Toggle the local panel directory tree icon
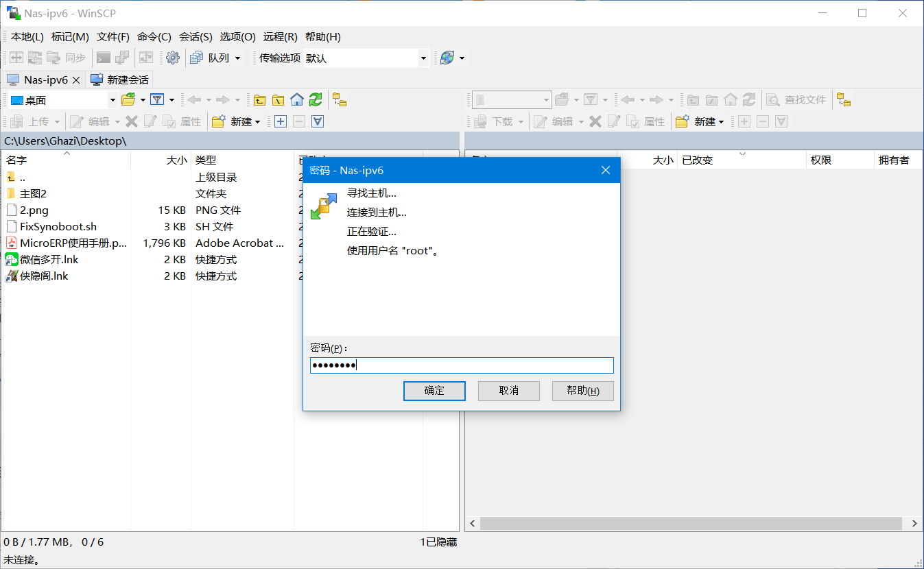924x569 pixels. [340, 100]
